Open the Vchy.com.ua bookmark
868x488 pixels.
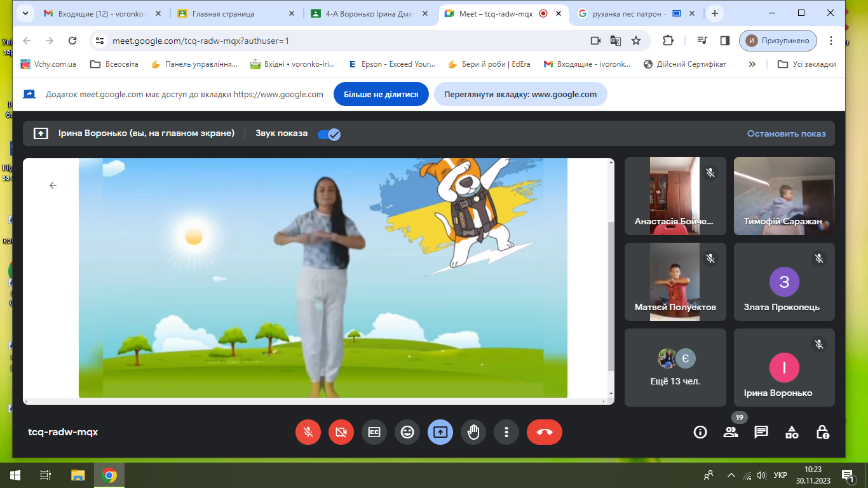pyautogui.click(x=48, y=64)
